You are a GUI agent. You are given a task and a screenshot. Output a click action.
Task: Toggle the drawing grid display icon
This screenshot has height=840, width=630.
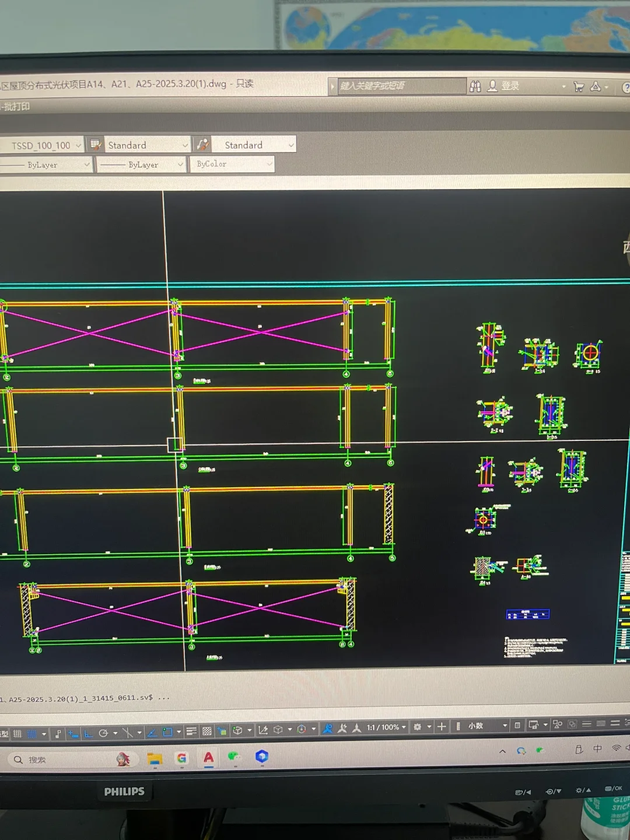(x=17, y=734)
